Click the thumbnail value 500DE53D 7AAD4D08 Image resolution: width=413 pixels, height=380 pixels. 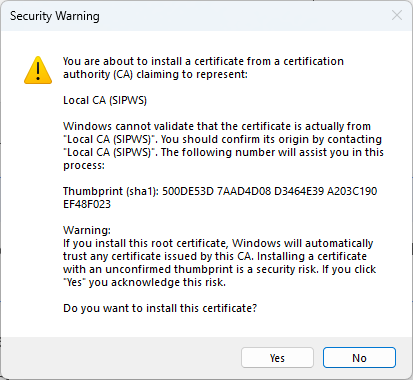216,191
